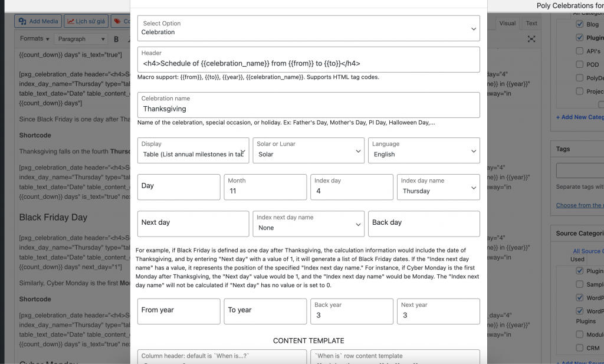Viewport: 604px width, 364px height.
Task: Click the From year input field
Action: tap(178, 311)
